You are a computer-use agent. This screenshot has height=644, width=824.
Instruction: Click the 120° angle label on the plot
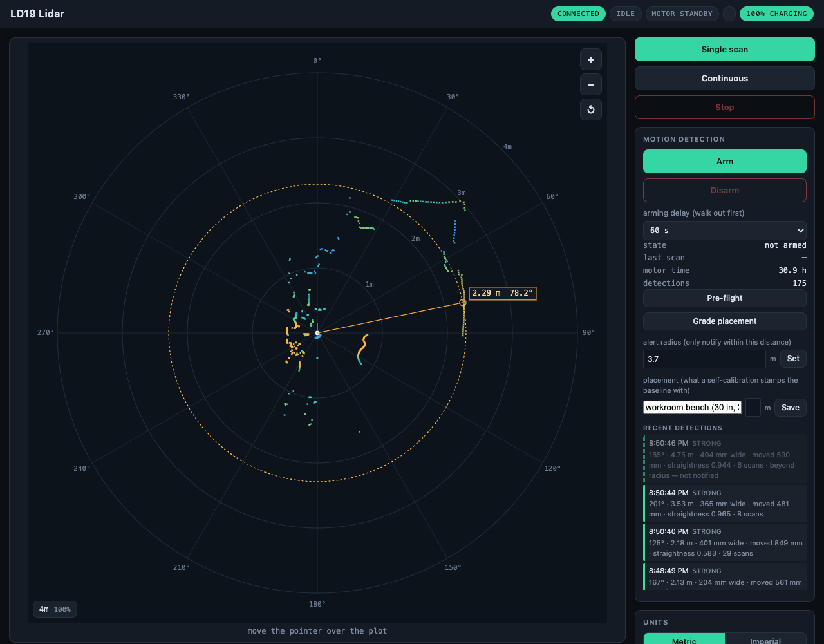[x=552, y=468]
